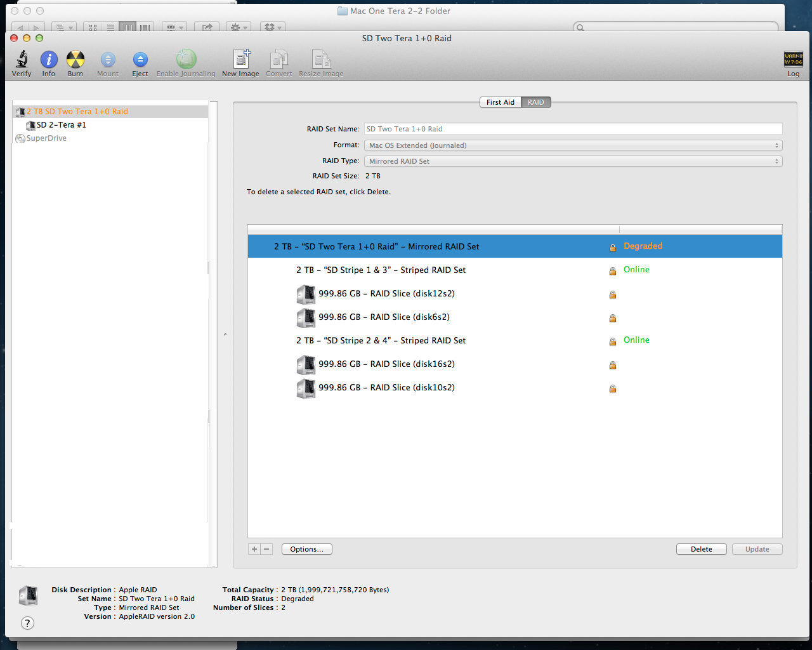The height and width of the screenshot is (650, 812).
Task: Click the help question mark icon
Action: point(27,623)
